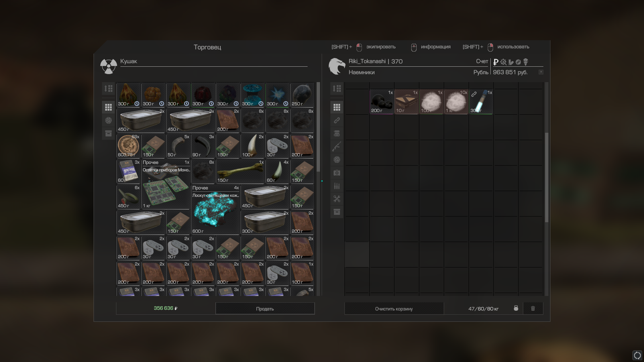Click the gear-shaped currency icon beside ruble
The image size is (644, 362).
pos(503,62)
